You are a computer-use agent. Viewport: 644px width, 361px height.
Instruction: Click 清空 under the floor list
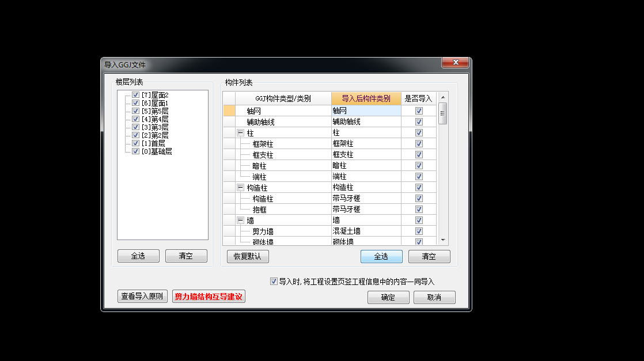[x=186, y=256]
